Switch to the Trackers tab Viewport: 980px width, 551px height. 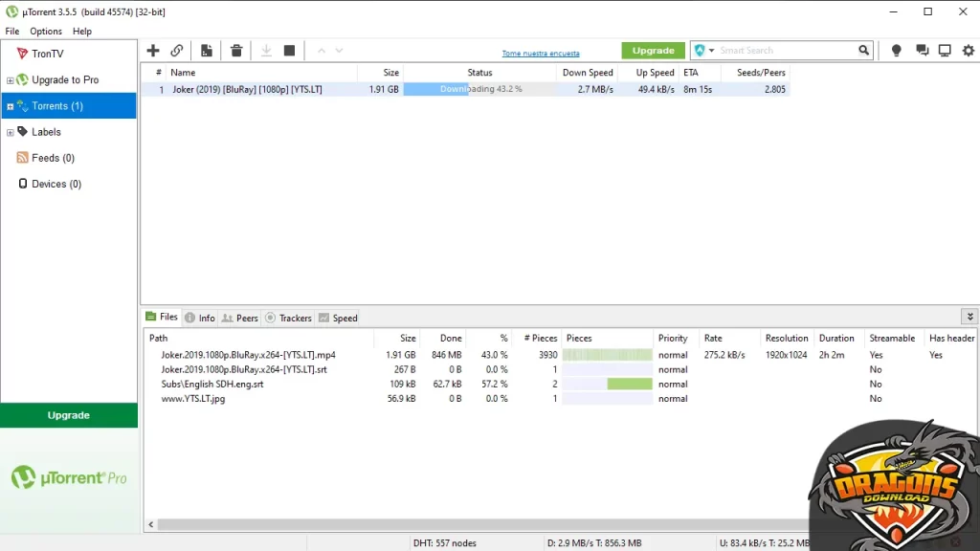click(x=288, y=318)
